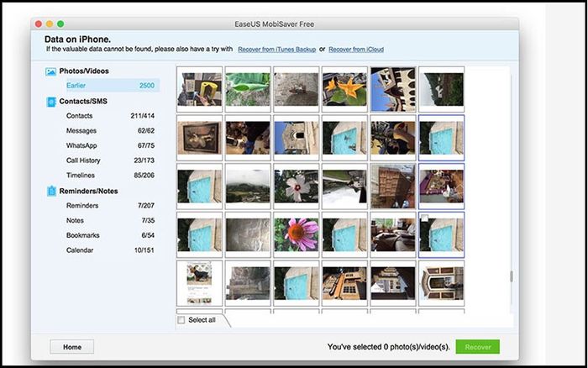Select the pink coneflower photo thumbnail
Viewport: 588px width, 368px height.
coord(296,234)
